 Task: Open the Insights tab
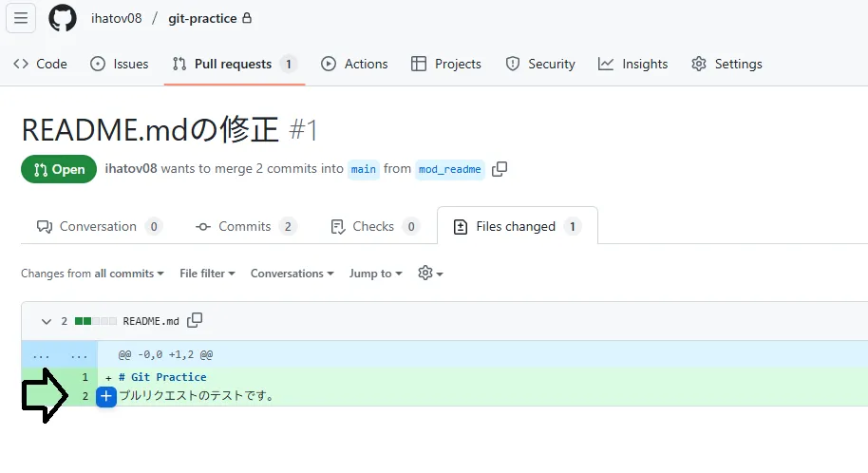click(633, 64)
